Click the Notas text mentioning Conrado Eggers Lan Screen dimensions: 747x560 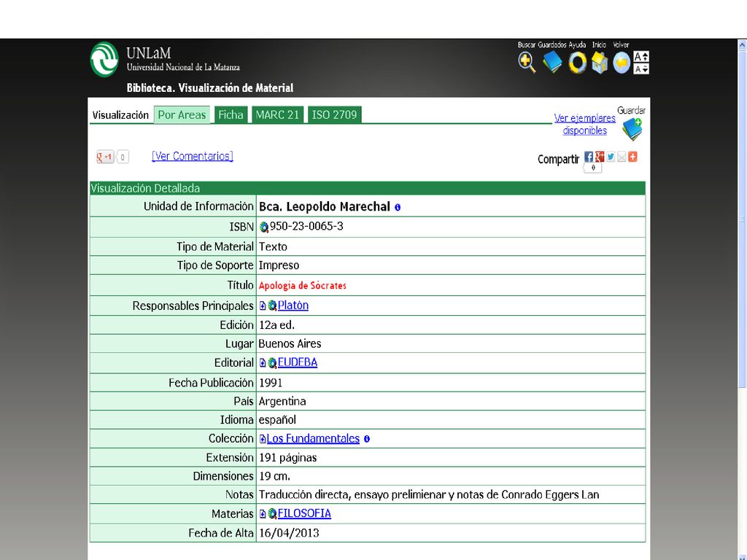tap(429, 495)
